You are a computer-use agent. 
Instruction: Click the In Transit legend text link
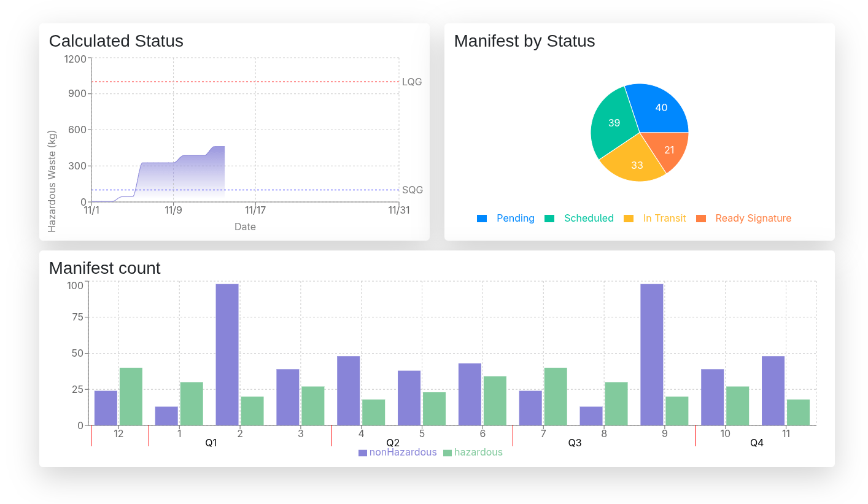(x=665, y=218)
